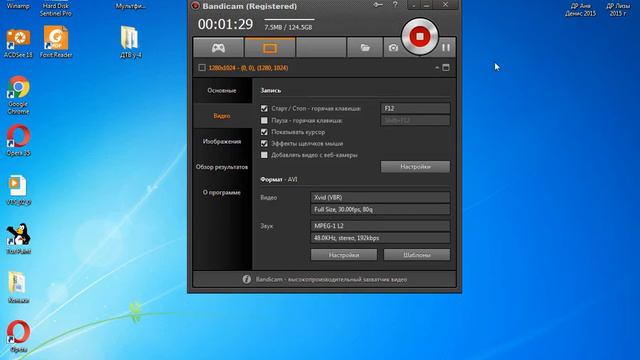Select the screen rectangle recording mode tab
Image resolution: width=640 pixels, height=360 pixels.
coord(270,48)
